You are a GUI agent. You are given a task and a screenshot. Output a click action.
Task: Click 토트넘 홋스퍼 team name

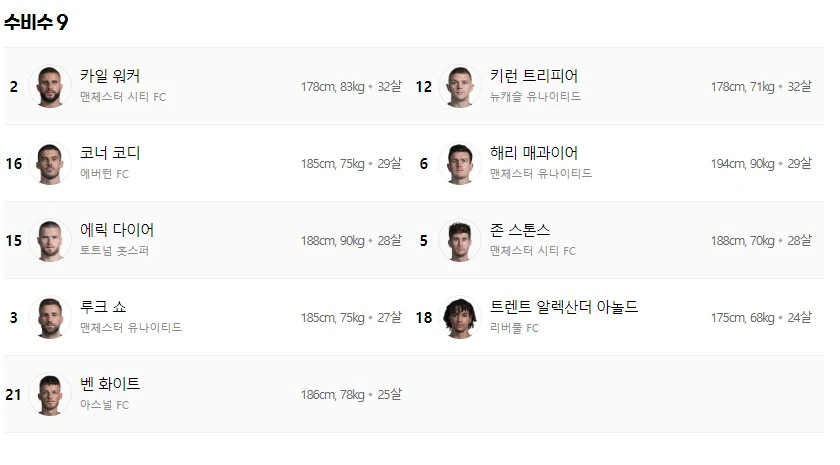coord(114,251)
